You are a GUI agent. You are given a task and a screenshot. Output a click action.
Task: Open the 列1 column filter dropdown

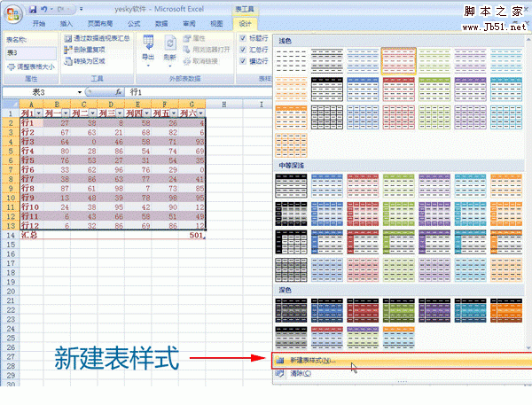coord(39,113)
